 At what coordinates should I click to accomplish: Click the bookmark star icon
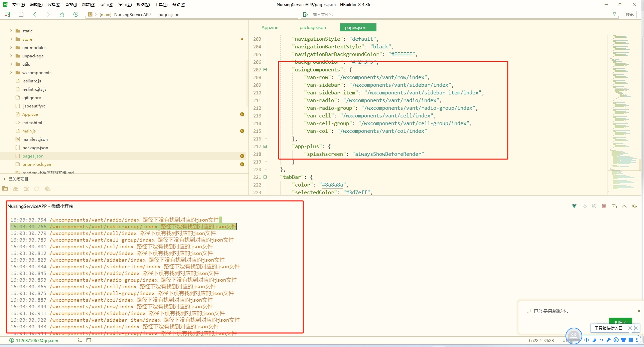tap(62, 14)
